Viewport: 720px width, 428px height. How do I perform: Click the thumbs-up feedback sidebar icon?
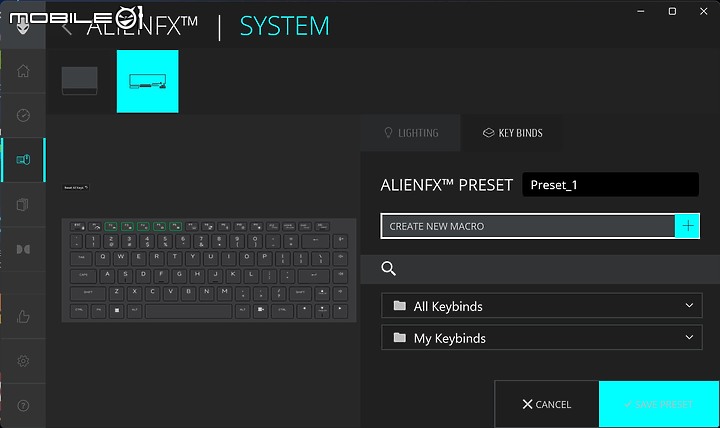coord(23,316)
